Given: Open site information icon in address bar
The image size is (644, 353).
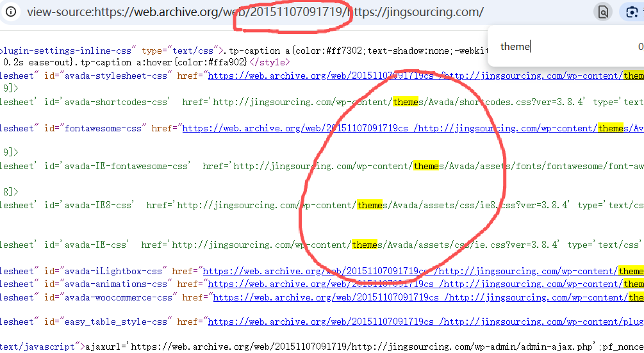Looking at the screenshot, I should click(x=11, y=12).
